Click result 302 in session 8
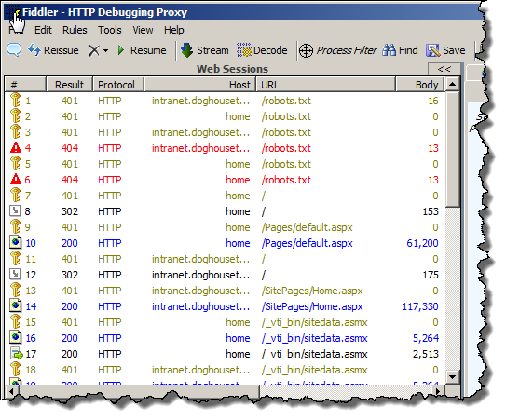This screenshot has width=506, height=420. click(x=70, y=211)
